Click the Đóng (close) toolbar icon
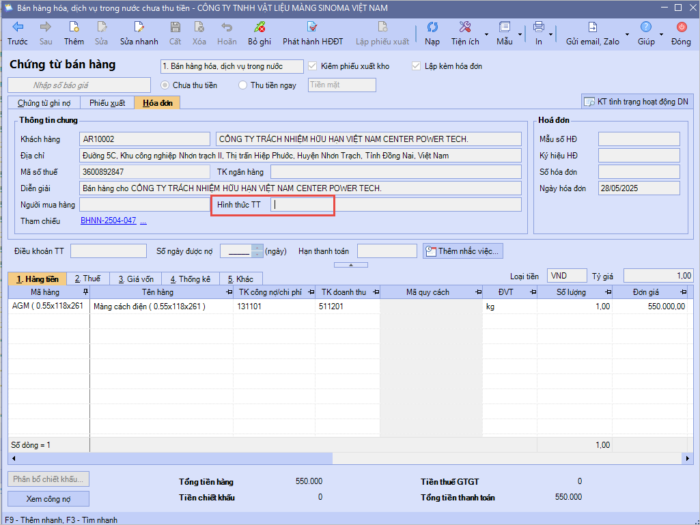The height and width of the screenshot is (525, 700). point(680,27)
